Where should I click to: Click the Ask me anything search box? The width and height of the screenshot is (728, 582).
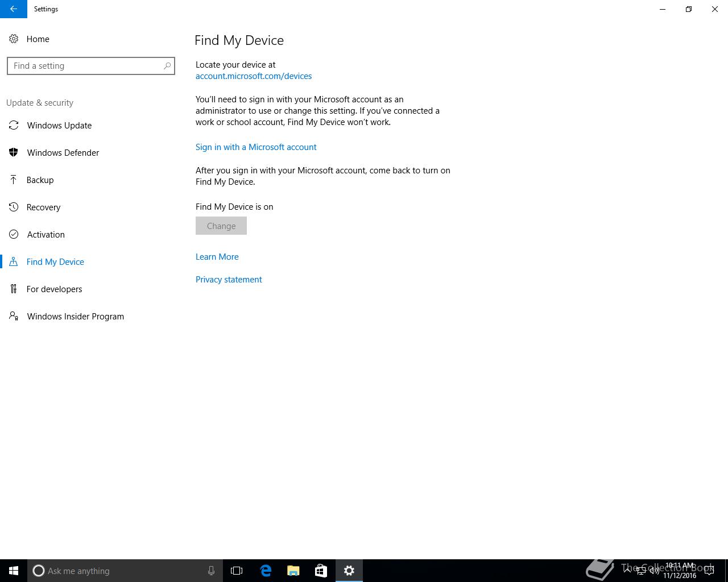[125, 571]
